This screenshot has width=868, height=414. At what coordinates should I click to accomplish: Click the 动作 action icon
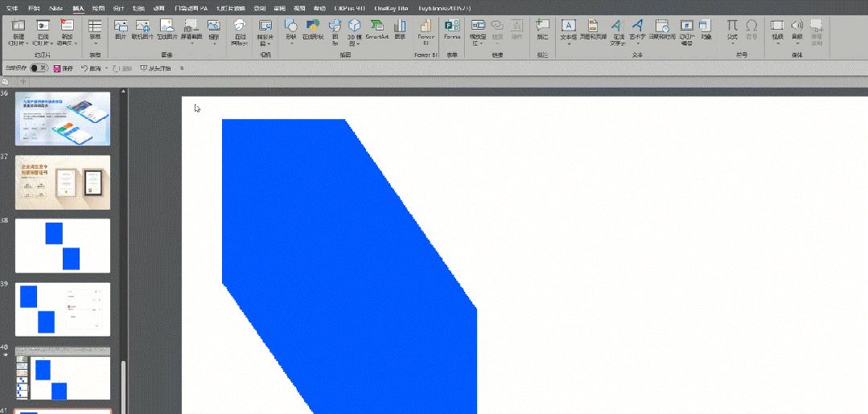pyautogui.click(x=516, y=29)
